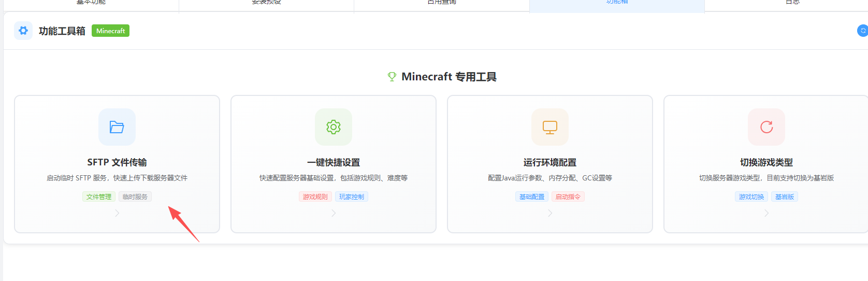The image size is (868, 281).
Task: Click the 基岩版 tag
Action: pyautogui.click(x=785, y=197)
